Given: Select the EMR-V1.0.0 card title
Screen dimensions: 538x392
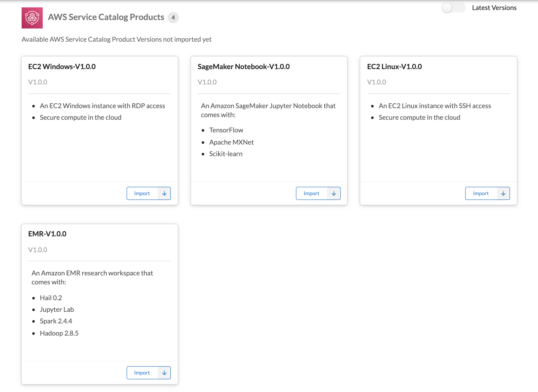Looking at the screenshot, I should pyautogui.click(x=47, y=234).
